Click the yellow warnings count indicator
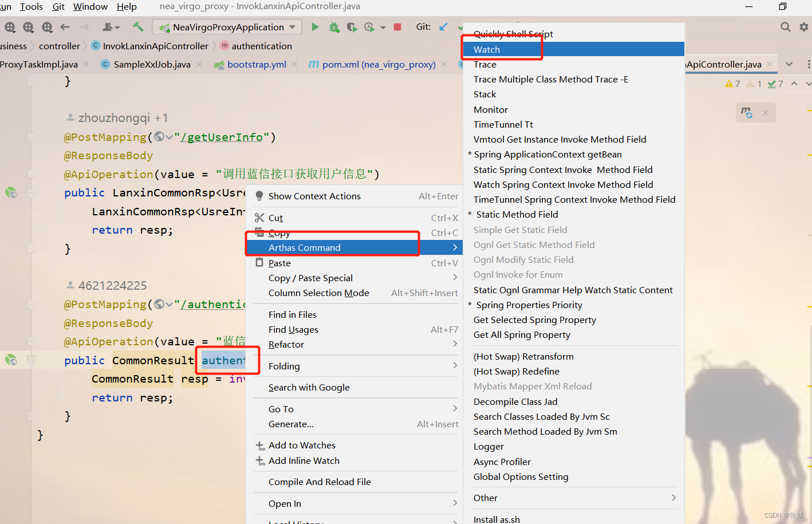Viewport: 812px width, 524px height. pos(732,84)
